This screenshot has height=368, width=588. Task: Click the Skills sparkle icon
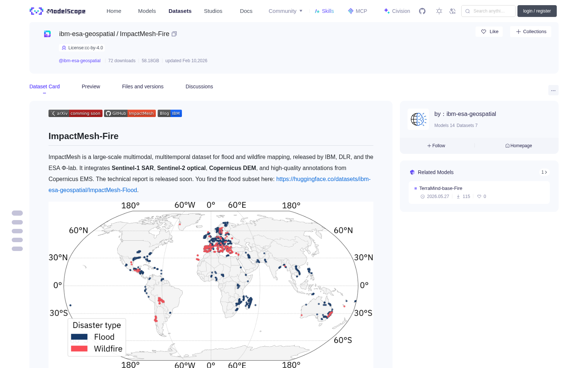pyautogui.click(x=317, y=11)
